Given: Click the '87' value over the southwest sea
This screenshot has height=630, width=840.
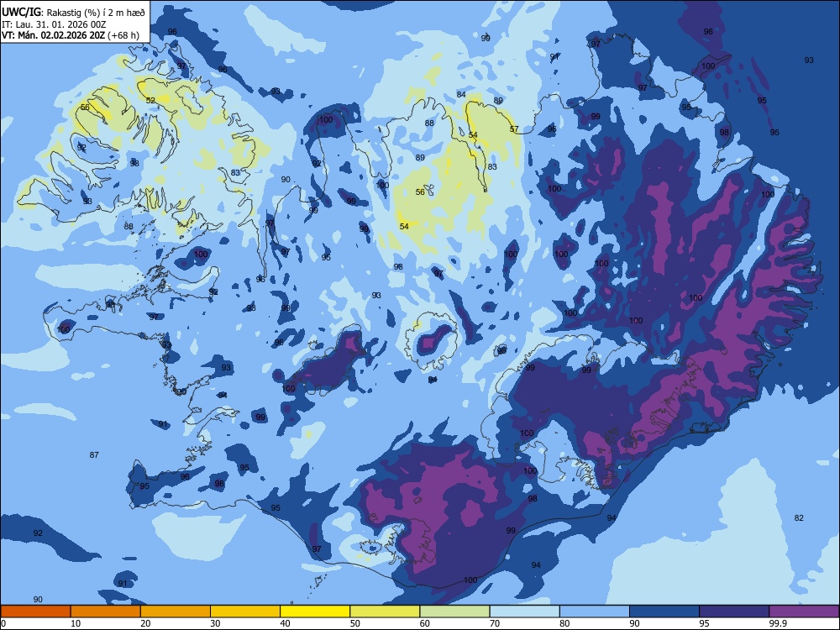Looking at the screenshot, I should pyautogui.click(x=94, y=454).
